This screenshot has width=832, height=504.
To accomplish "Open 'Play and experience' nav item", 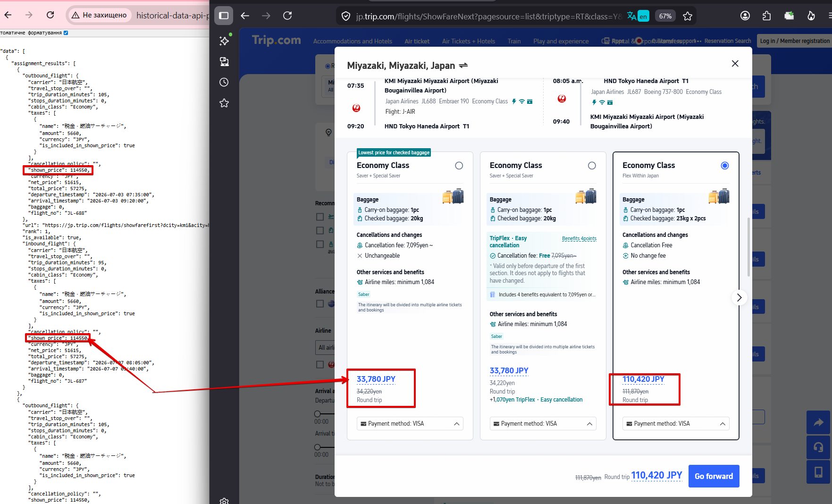I will (x=561, y=42).
